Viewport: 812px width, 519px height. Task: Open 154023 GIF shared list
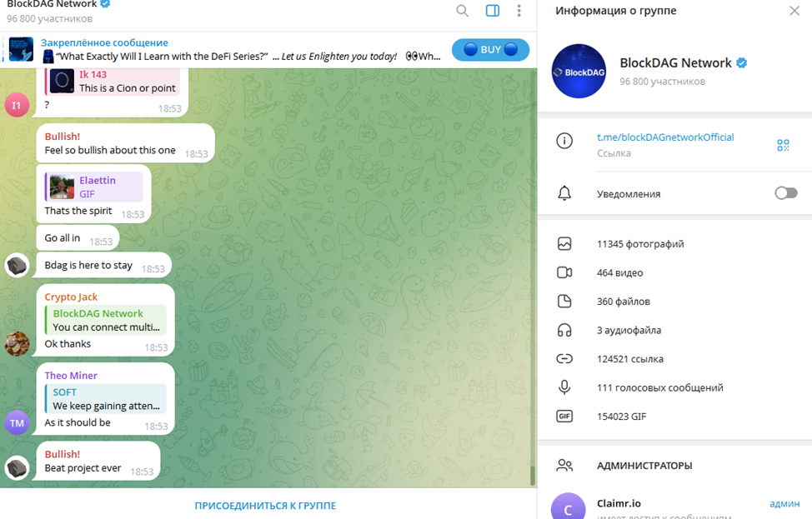[621, 417]
